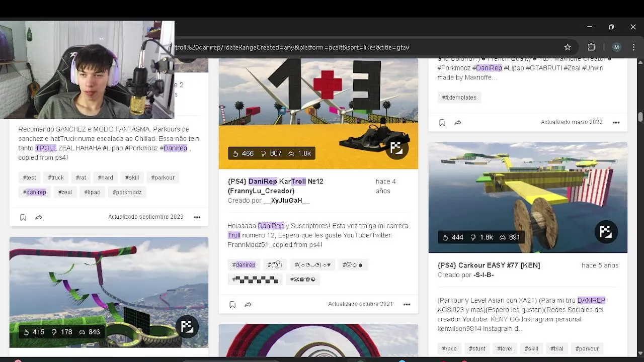The width and height of the screenshot is (644, 362).
Task: Click the 'Actualizado septiembre 2023' text
Action: click(145, 217)
